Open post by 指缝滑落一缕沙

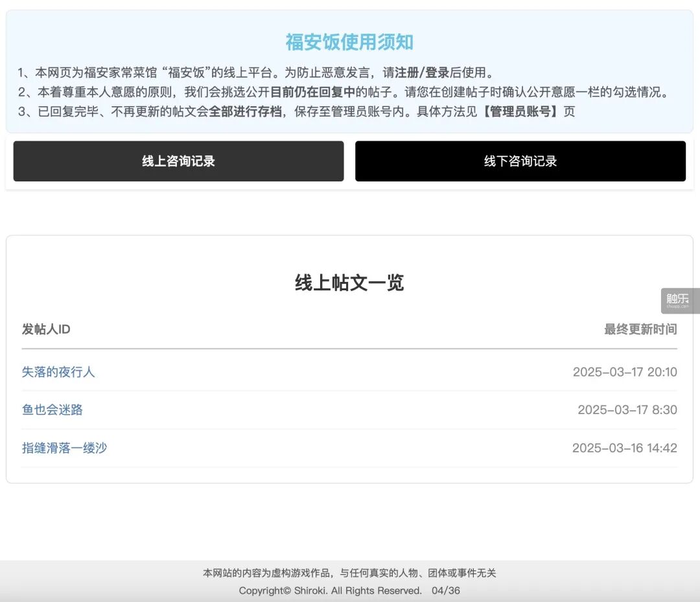click(x=64, y=448)
